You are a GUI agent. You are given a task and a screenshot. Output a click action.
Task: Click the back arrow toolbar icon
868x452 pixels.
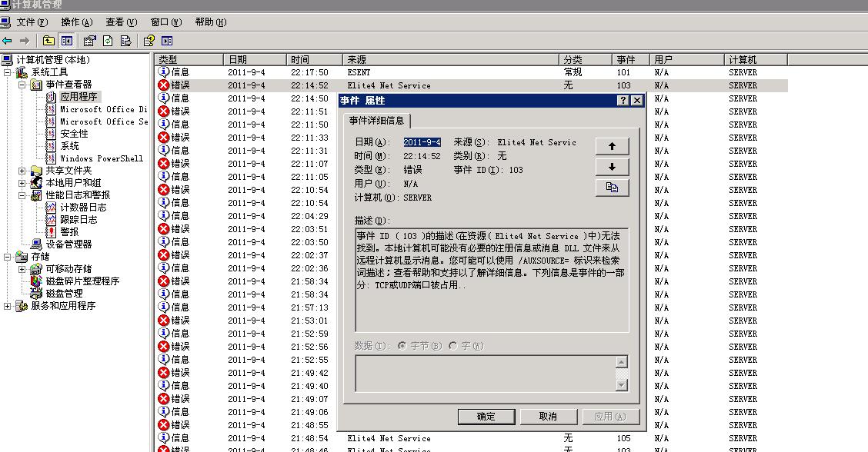pyautogui.click(x=8, y=41)
